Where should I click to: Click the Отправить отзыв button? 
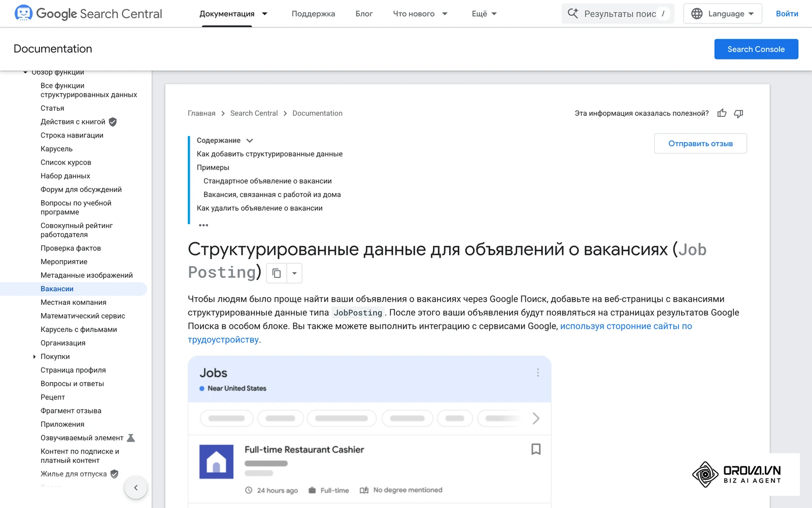point(700,144)
